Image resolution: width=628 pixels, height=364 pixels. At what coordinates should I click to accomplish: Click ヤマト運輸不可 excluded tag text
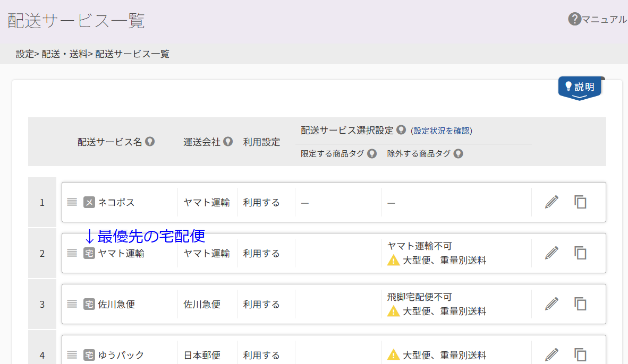419,246
